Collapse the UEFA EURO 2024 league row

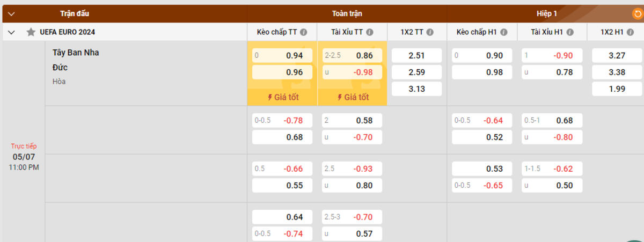[x=11, y=32]
